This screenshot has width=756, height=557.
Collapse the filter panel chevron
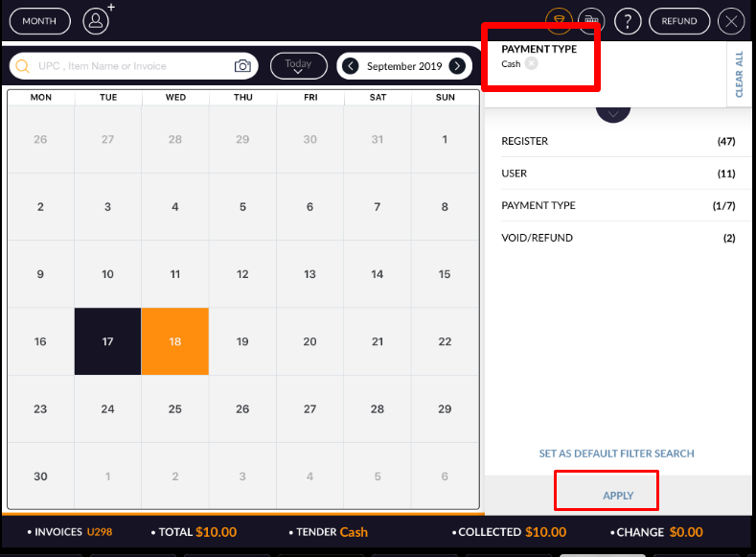[x=613, y=110]
